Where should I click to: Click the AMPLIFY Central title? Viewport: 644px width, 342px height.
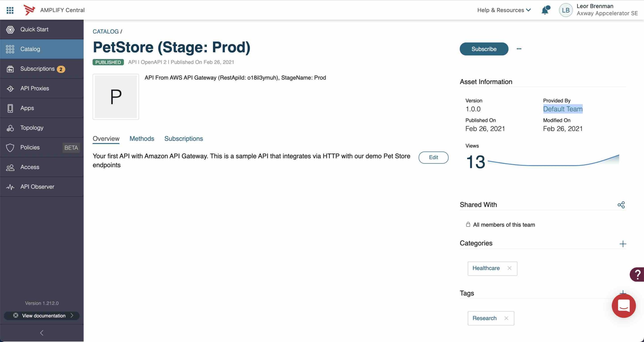(62, 10)
